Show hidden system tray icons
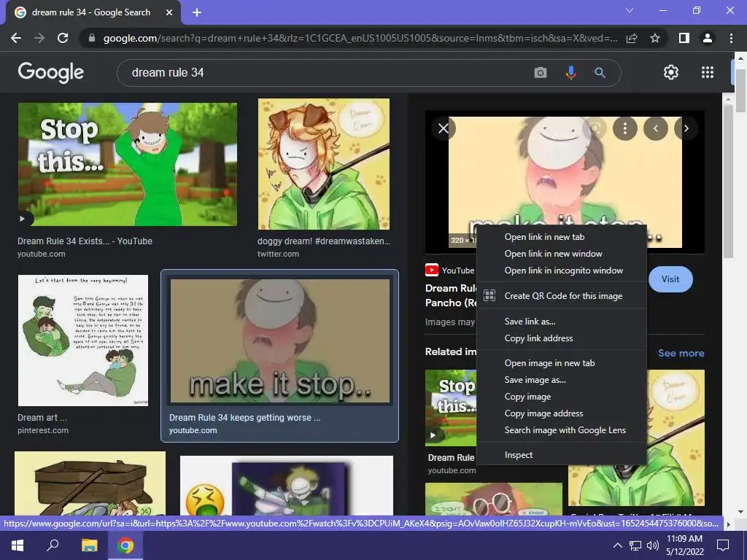The height and width of the screenshot is (560, 747). pyautogui.click(x=617, y=545)
